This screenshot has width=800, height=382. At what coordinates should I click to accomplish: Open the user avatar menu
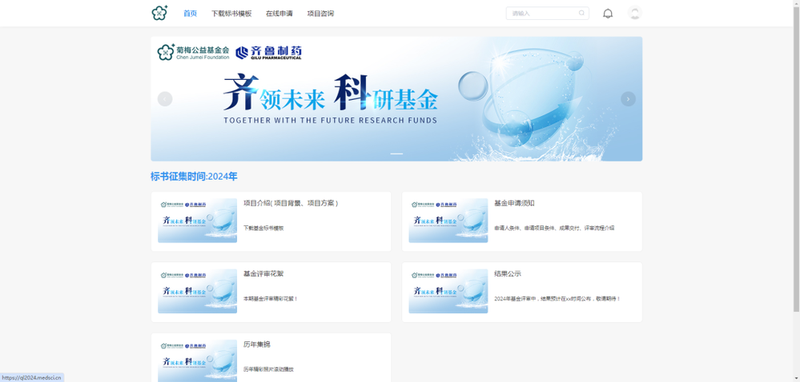(x=635, y=13)
